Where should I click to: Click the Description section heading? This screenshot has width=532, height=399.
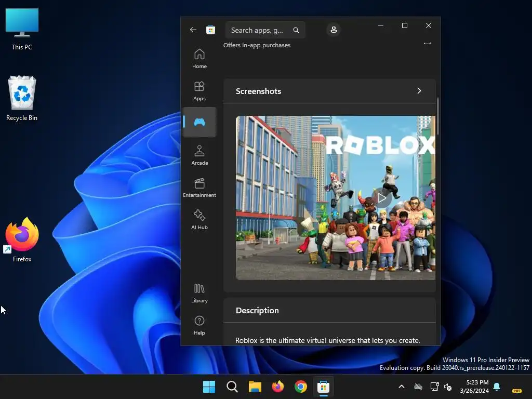point(257,311)
